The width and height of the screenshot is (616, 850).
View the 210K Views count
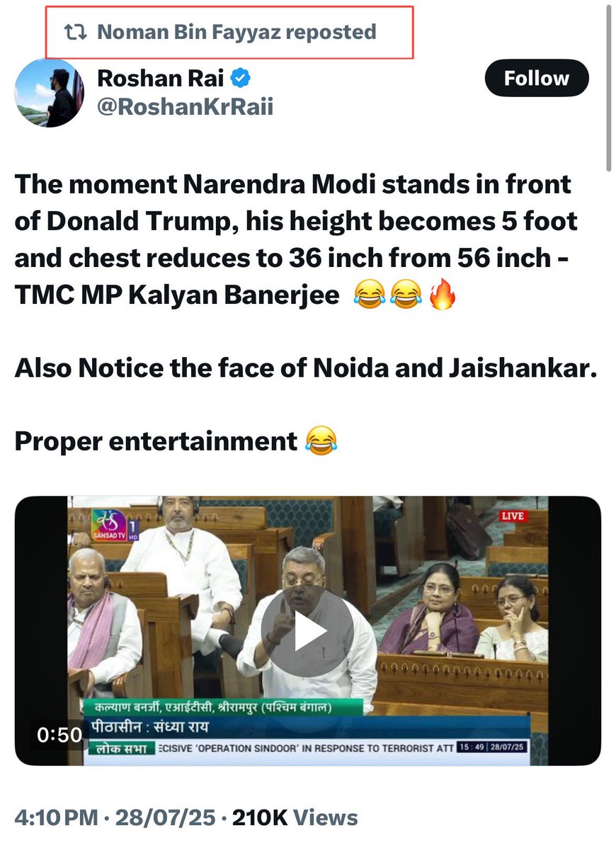[295, 817]
